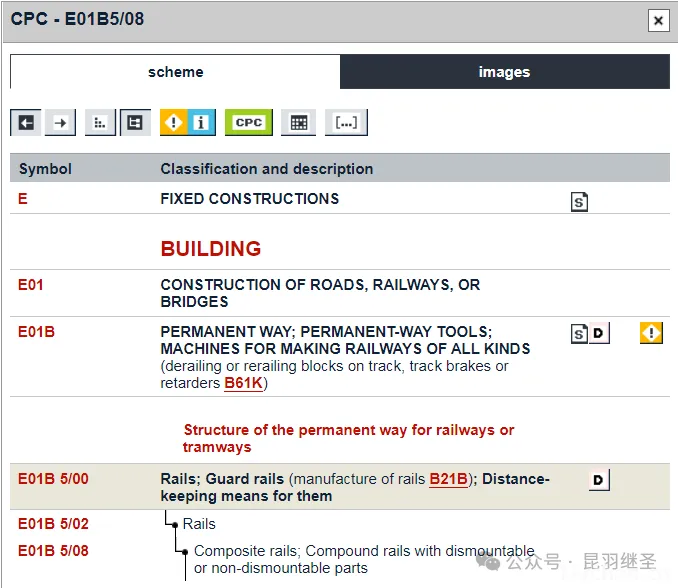Open the D definition icon for E01B 5/00
Image resolution: width=678 pixels, height=588 pixels.
pyautogui.click(x=598, y=480)
